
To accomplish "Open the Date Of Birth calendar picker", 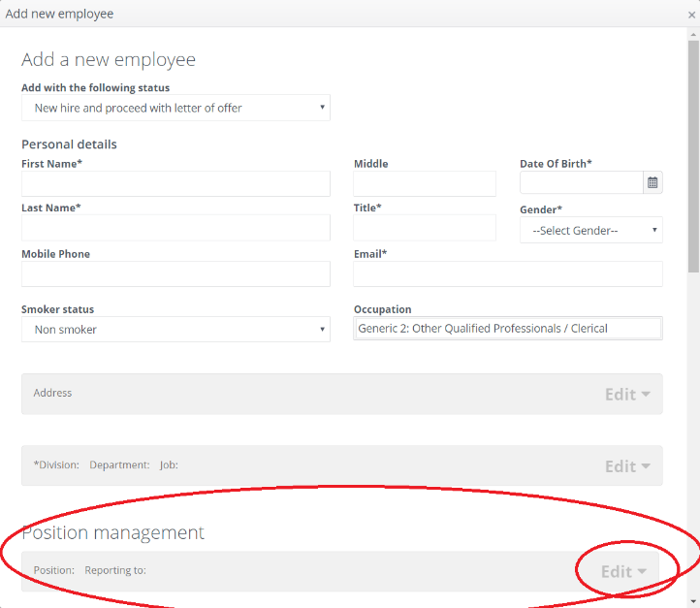I will (652, 182).
